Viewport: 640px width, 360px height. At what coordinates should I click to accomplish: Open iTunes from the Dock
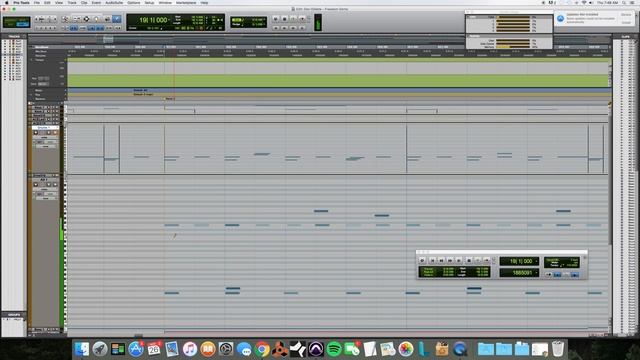190,349
